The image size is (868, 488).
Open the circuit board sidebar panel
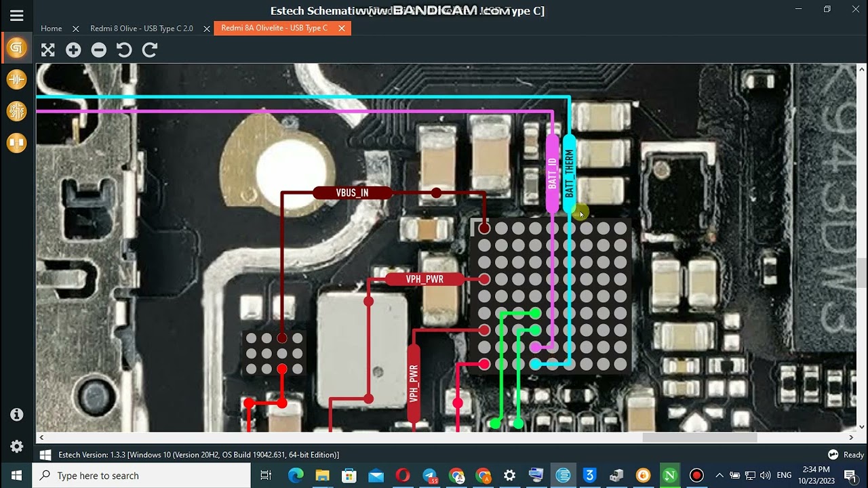click(16, 111)
